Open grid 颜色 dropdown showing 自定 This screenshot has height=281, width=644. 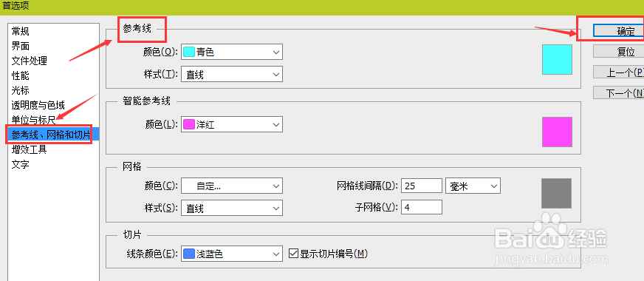tap(232, 186)
